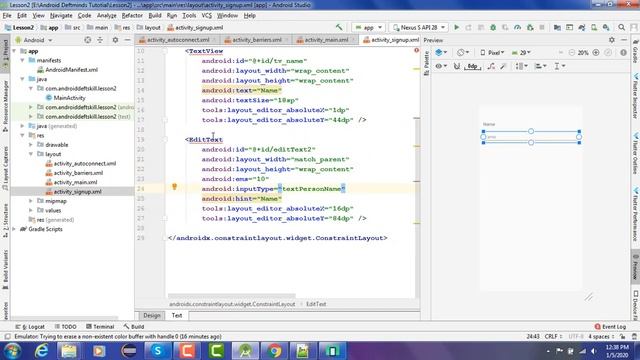Click the Make Project hammer icon
Screen dimensions: 640x360
point(339,27)
